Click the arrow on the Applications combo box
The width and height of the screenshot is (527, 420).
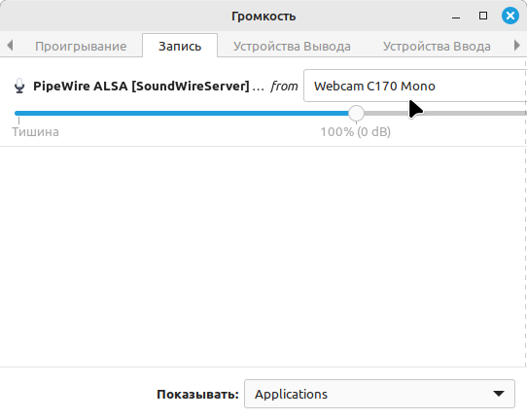click(x=499, y=394)
